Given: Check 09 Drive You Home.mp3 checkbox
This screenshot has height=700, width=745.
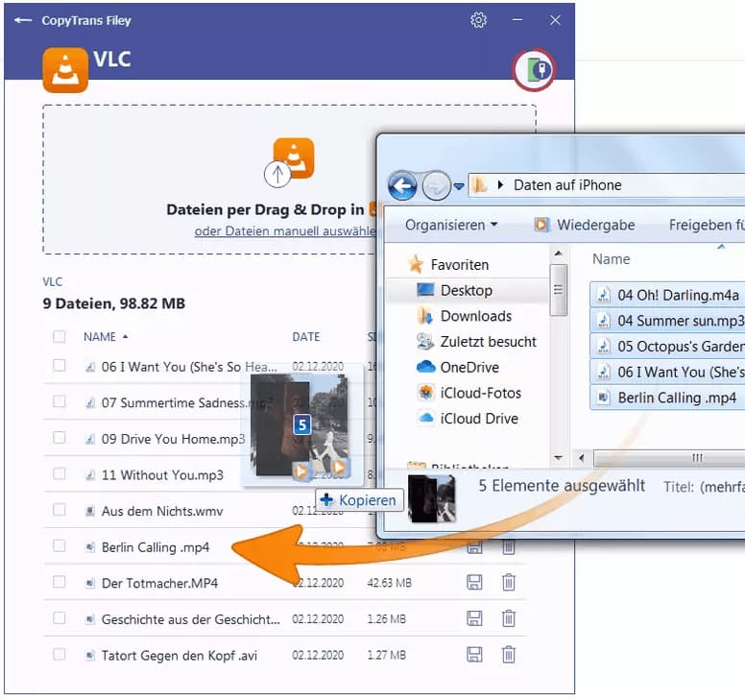Looking at the screenshot, I should tap(60, 438).
